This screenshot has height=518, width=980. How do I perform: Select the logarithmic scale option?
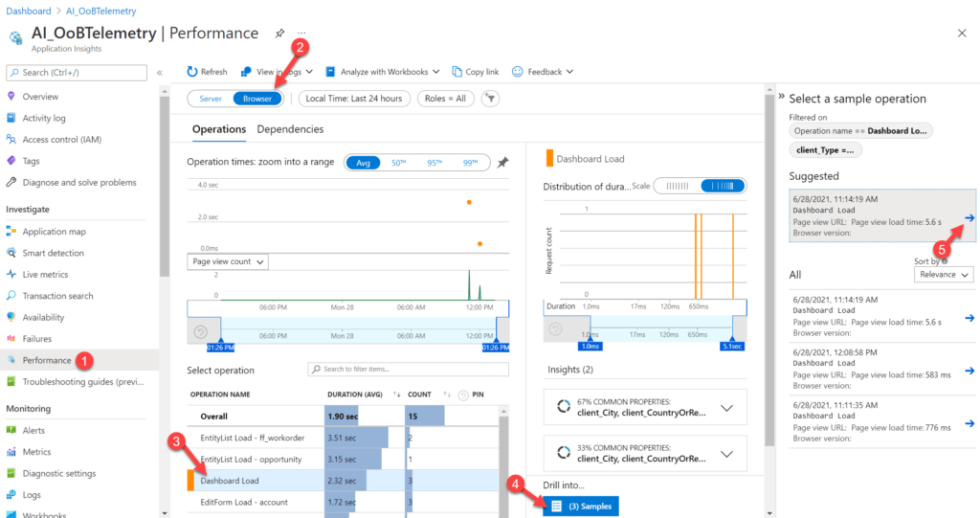pos(723,186)
